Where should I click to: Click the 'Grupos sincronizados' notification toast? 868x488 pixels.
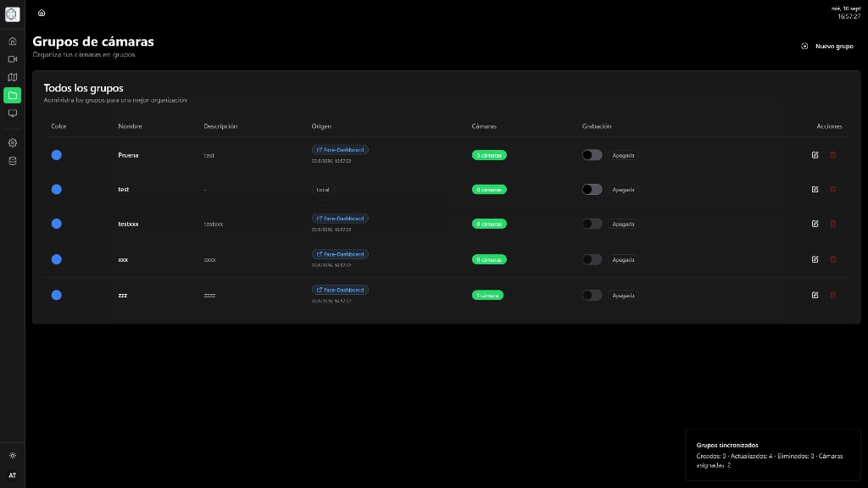[773, 455]
